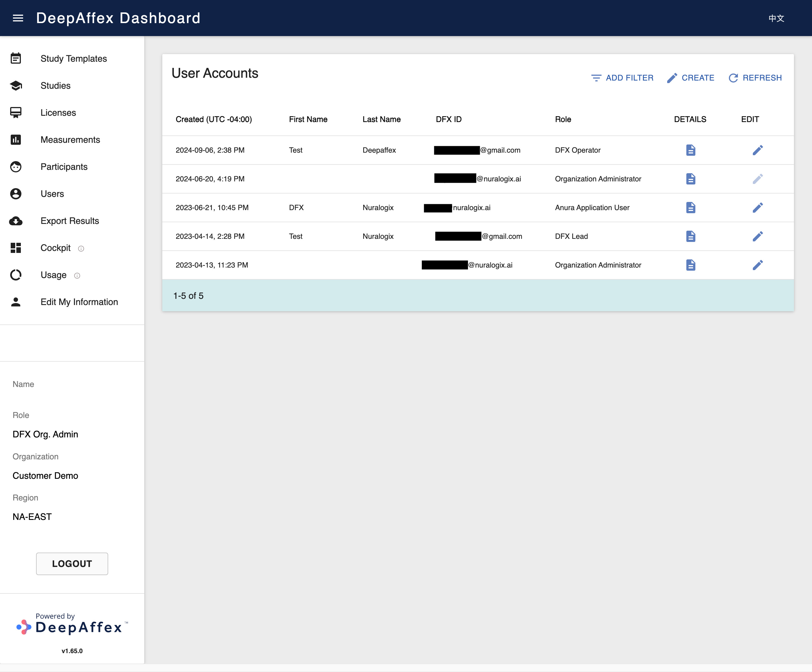
Task: Sort by DFX ID column header
Action: pos(449,119)
